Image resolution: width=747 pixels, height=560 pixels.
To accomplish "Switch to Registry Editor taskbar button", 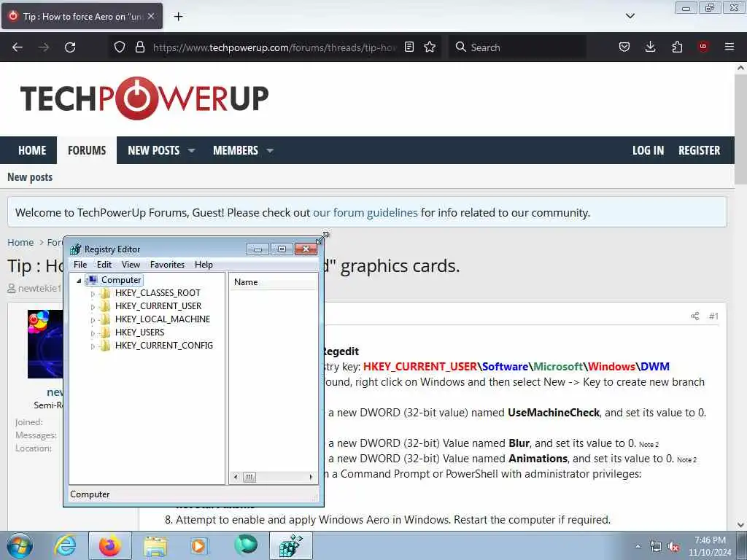I will (x=291, y=545).
